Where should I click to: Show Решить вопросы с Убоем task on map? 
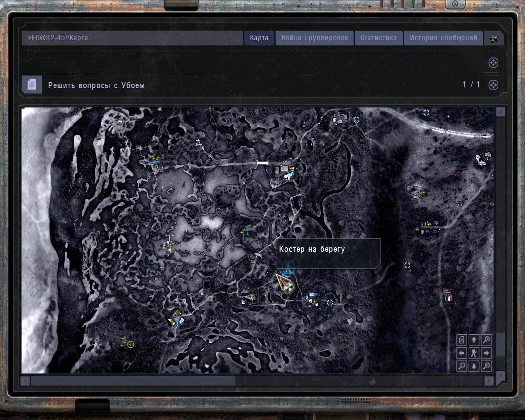pos(493,85)
